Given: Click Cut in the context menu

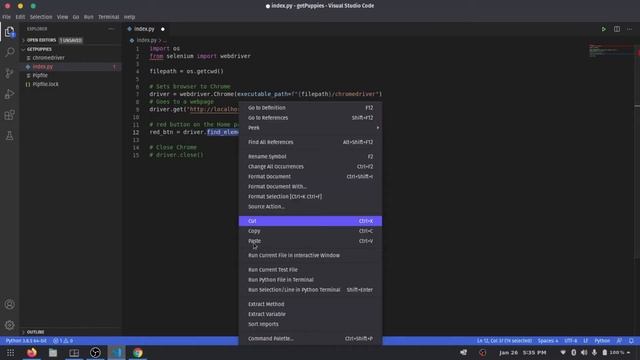Looking at the screenshot, I should pos(310,221).
